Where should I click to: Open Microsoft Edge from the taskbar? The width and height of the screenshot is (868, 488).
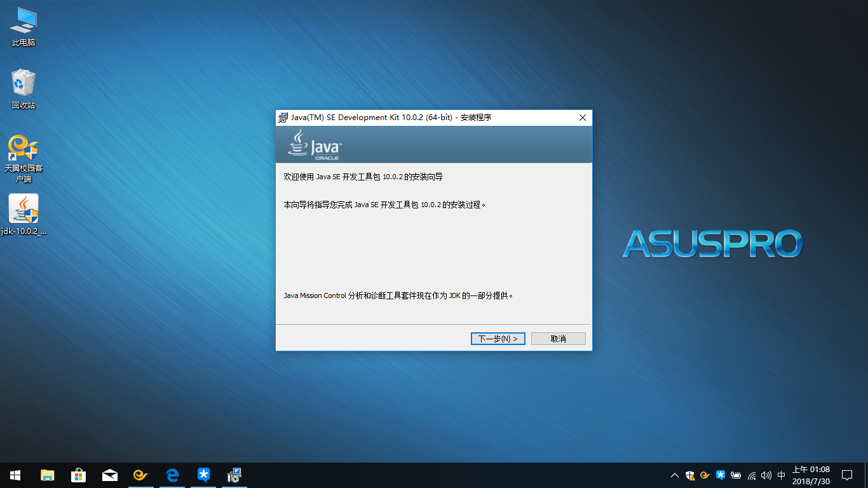(x=172, y=475)
